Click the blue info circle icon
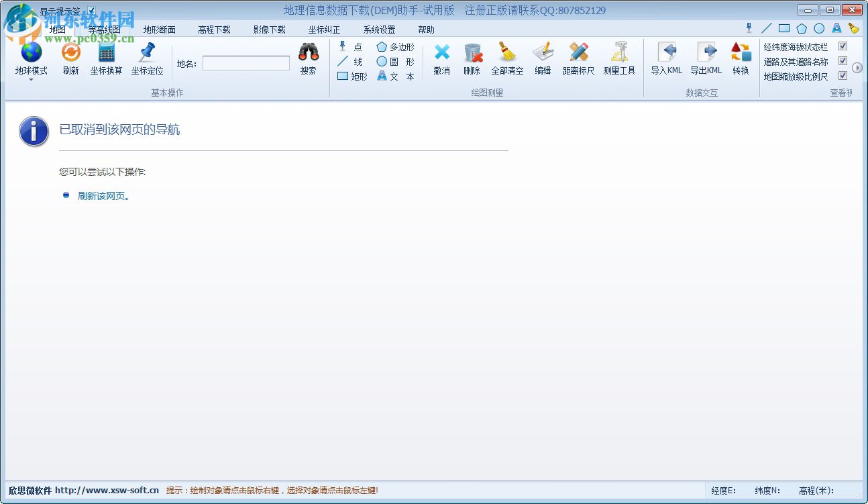Viewport: 868px width, 504px height. point(34,131)
